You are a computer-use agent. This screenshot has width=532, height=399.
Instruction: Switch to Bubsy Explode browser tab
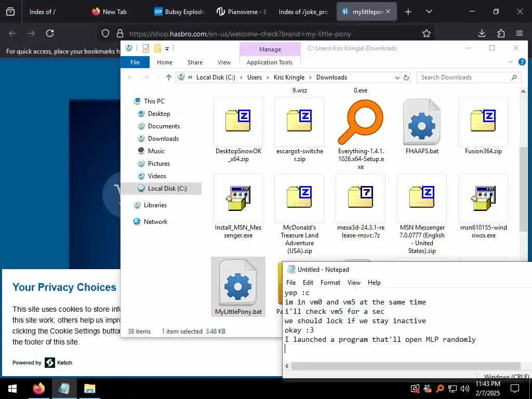click(x=179, y=12)
